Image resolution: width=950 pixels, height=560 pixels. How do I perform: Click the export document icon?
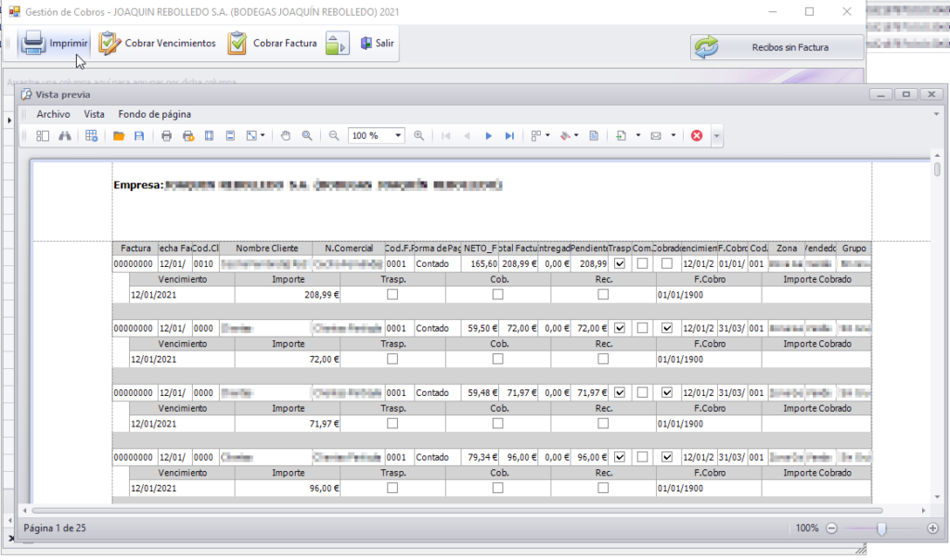coord(621,136)
